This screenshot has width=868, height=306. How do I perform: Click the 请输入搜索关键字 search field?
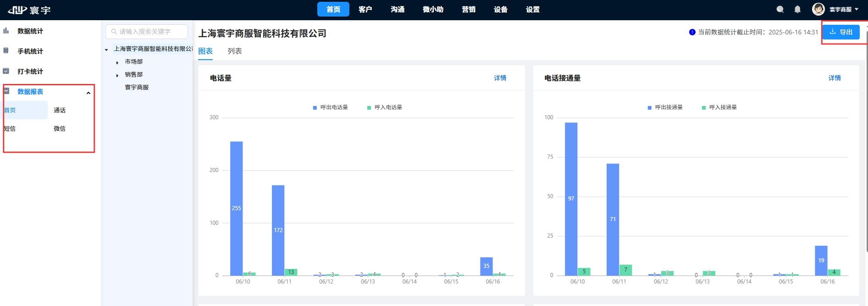pos(147,32)
